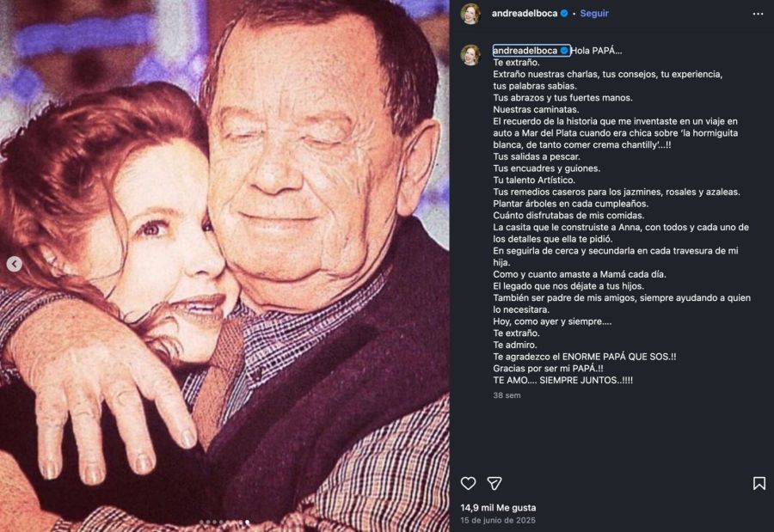Click the father and daughter photo
The image size is (774, 532).
pyautogui.click(x=224, y=258)
